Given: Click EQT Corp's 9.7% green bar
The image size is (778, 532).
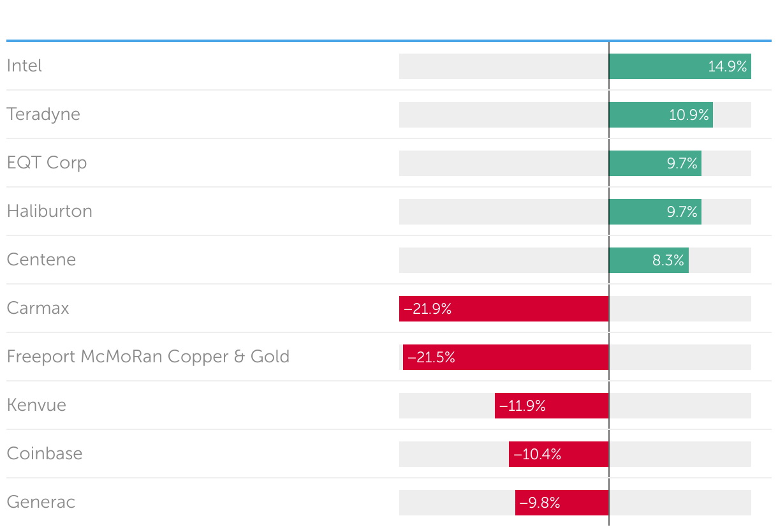Looking at the screenshot, I should [x=655, y=163].
